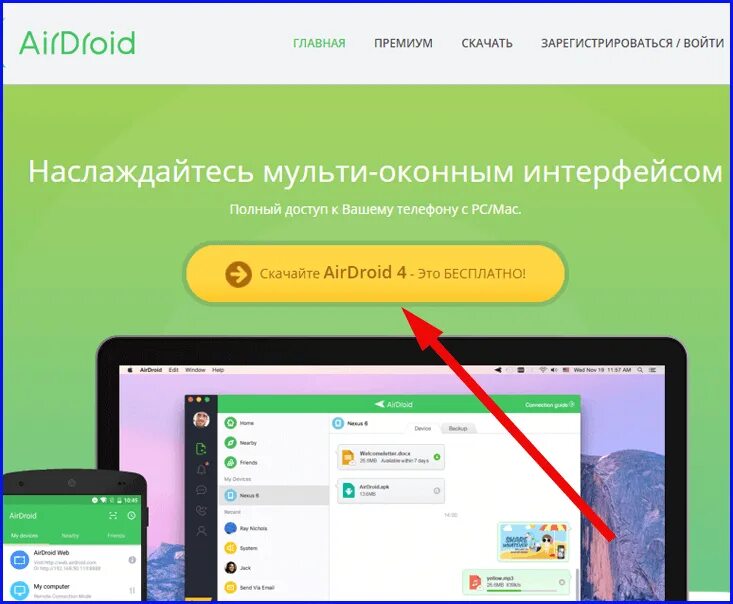Image resolution: width=733 pixels, height=604 pixels.
Task: Click the Wi-Fi icon in Mac menu bar
Action: point(543,370)
